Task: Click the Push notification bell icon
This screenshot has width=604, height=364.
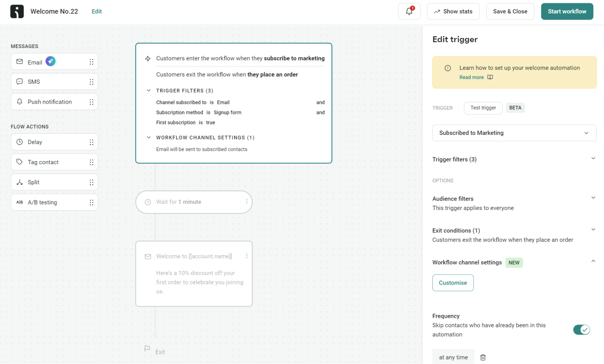Action: (x=19, y=102)
